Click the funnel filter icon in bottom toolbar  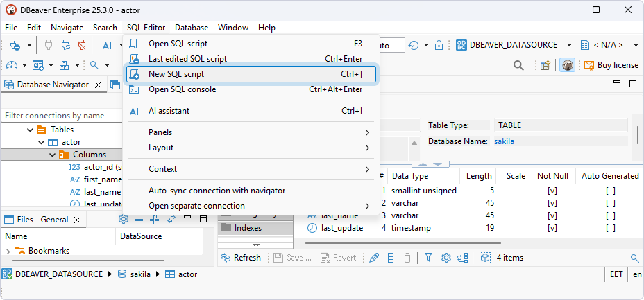click(x=428, y=257)
